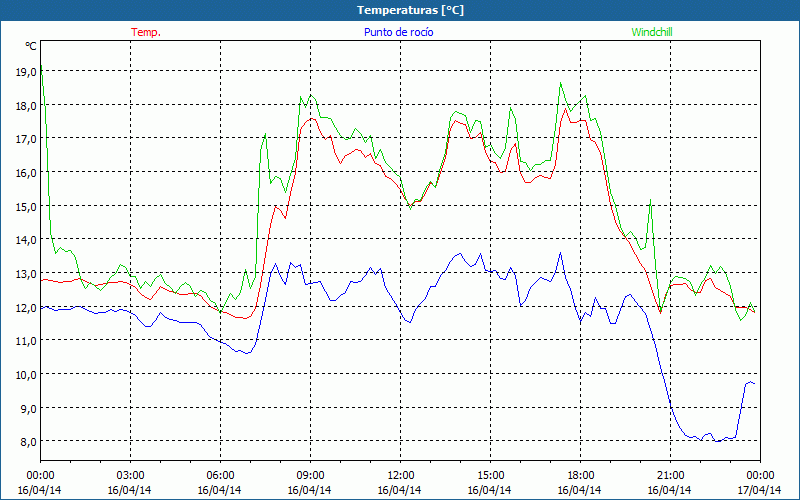Image resolution: width=800 pixels, height=500 pixels.
Task: Click the '17/04/14' date label
Action: 759,490
